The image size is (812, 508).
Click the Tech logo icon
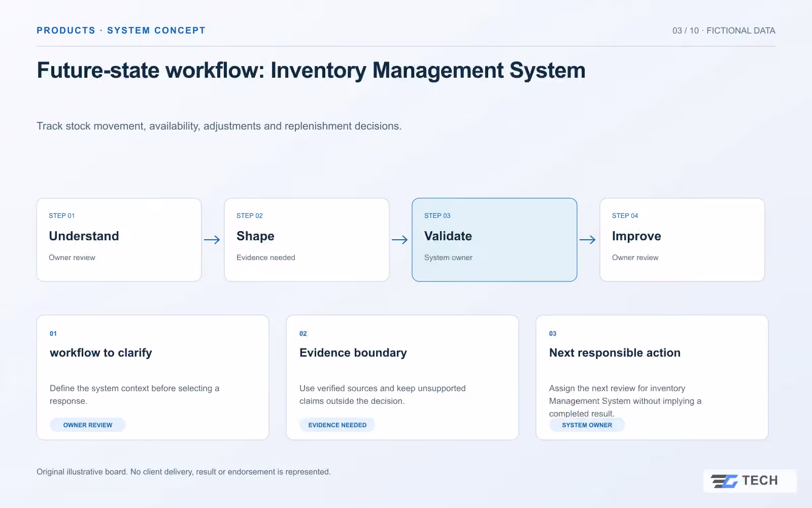point(724,481)
